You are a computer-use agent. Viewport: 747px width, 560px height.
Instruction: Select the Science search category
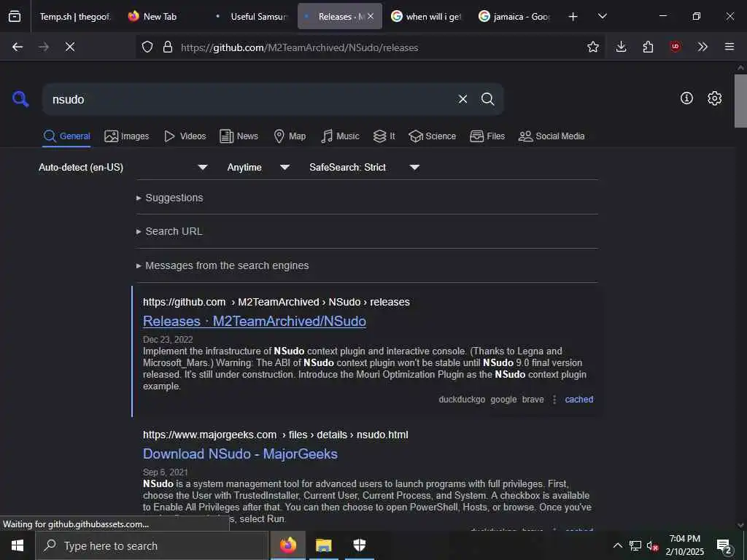433,136
